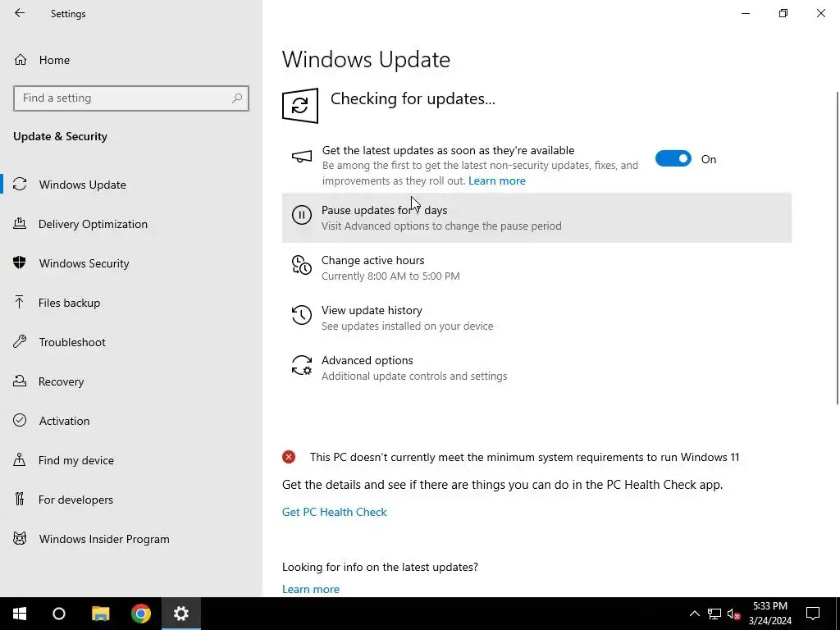The width and height of the screenshot is (840, 630).
Task: Click the Checking for updates status text
Action: point(413,98)
